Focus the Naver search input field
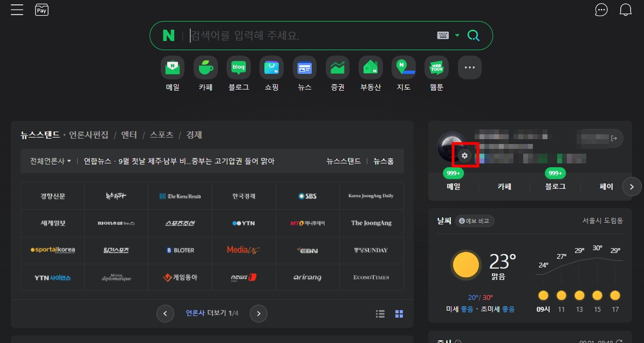 click(x=310, y=36)
